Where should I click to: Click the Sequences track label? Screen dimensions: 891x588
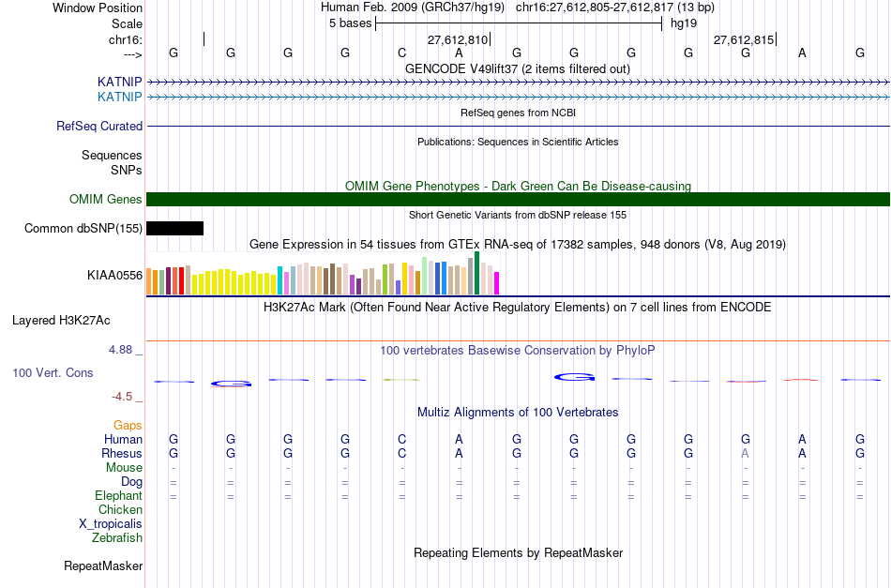click(x=112, y=155)
